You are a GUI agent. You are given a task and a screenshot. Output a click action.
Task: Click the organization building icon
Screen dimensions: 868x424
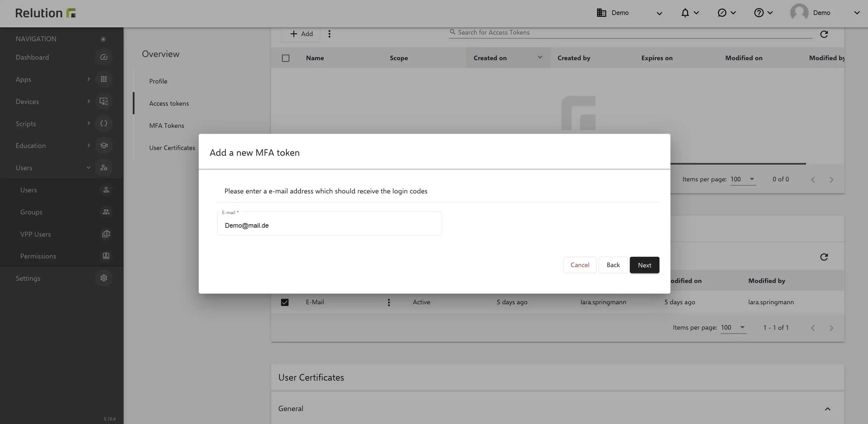[x=602, y=13]
